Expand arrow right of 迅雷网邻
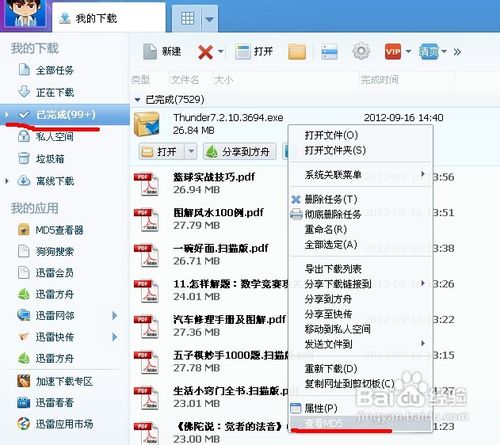The height and width of the screenshot is (445, 500). tap(115, 315)
